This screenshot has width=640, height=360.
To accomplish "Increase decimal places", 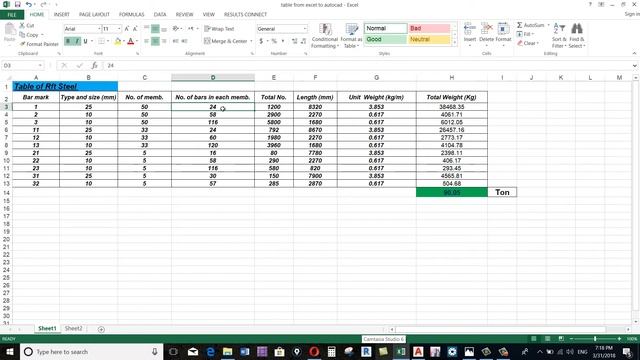I will (x=295, y=41).
